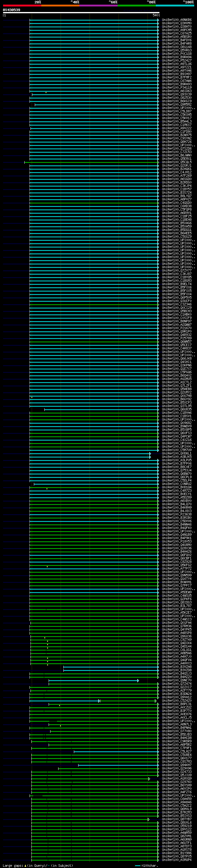Select UniRef100_B6KGI9 label
197x868 pixels.
177,101
